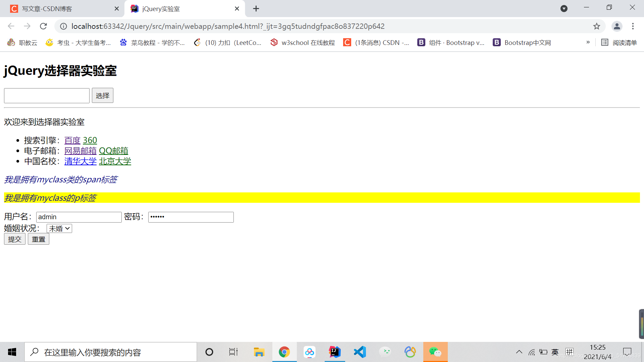The width and height of the screenshot is (644, 362).
Task: Click the 用户名 input containing admin
Action: (79, 217)
